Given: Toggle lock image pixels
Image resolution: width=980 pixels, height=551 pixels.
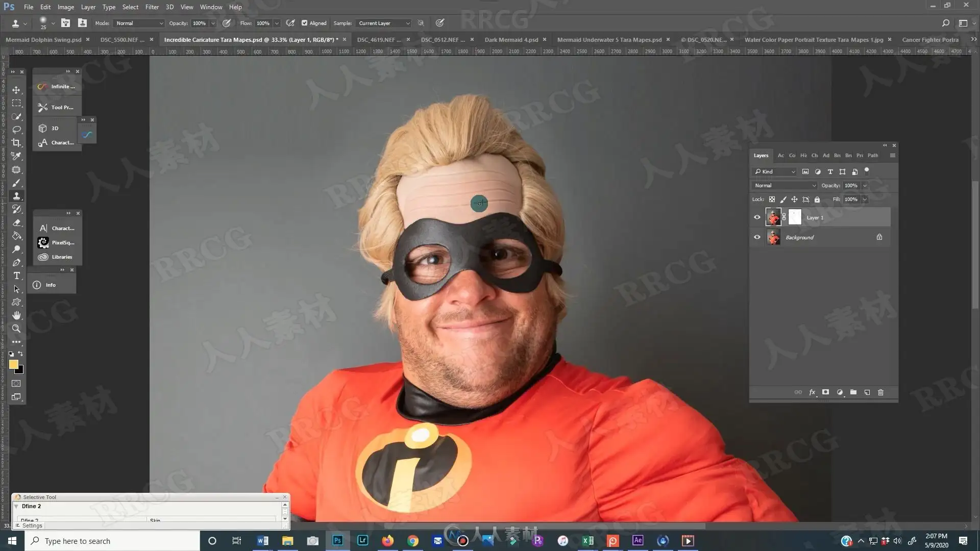Looking at the screenshot, I should tap(783, 199).
